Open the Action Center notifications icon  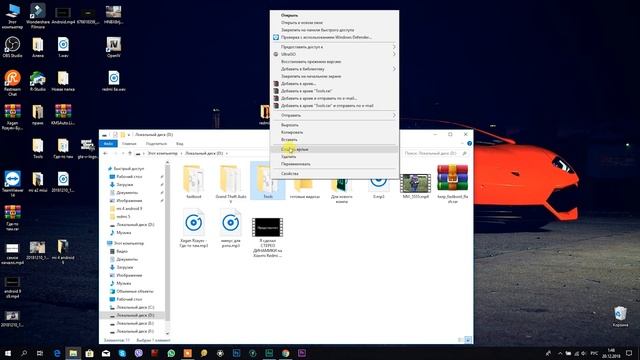point(629,353)
